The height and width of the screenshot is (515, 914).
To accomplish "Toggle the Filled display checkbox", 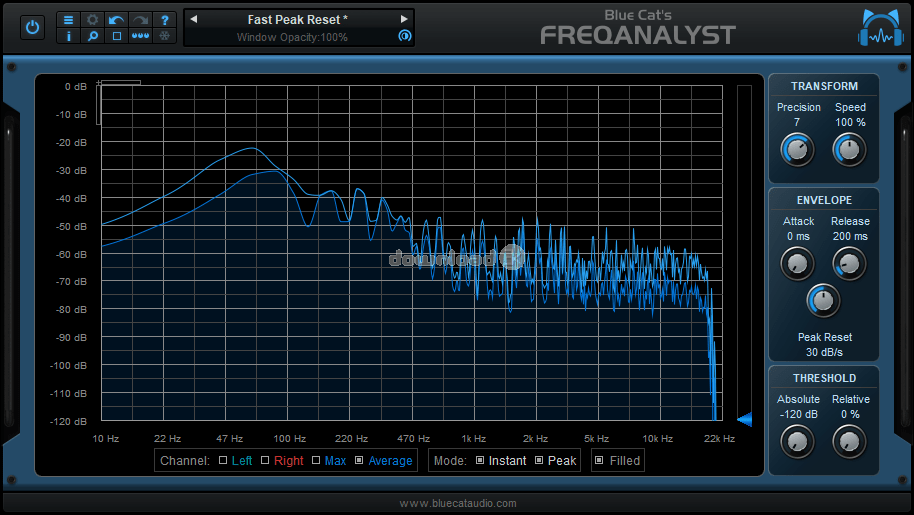I will pyautogui.click(x=599, y=460).
